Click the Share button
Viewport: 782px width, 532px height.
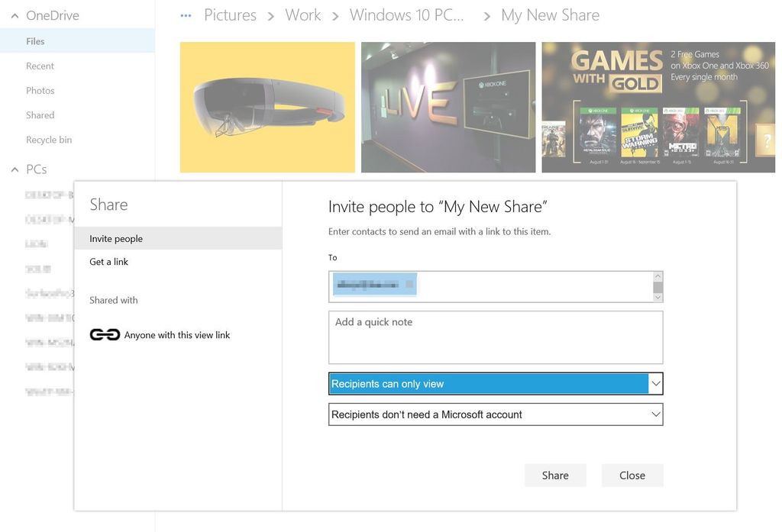click(x=554, y=475)
